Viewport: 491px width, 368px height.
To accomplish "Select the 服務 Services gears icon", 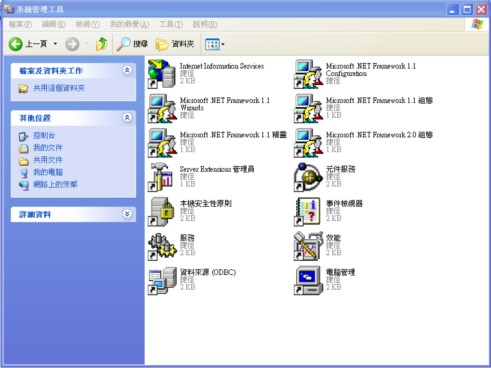I will 162,246.
